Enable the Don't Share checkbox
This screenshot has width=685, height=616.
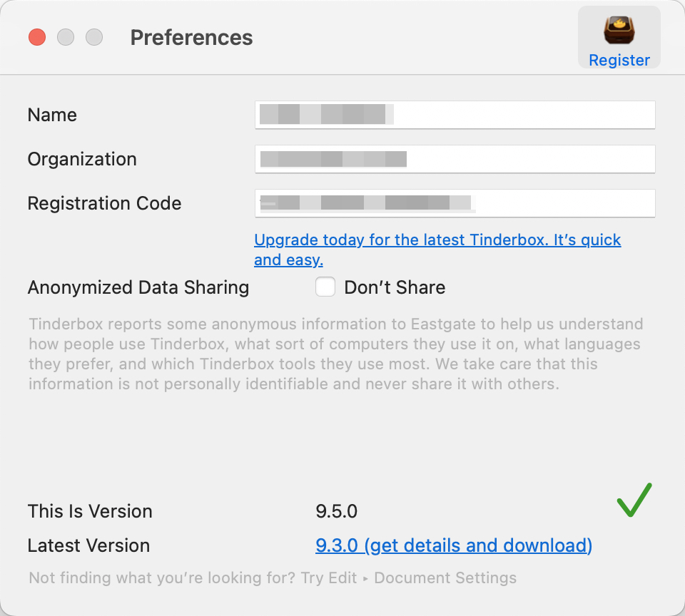pyautogui.click(x=325, y=287)
